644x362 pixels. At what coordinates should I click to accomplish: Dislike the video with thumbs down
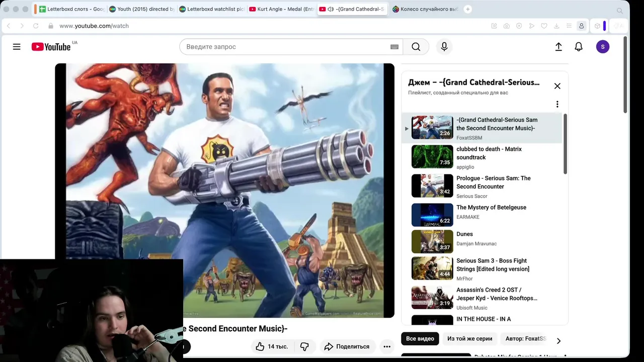tap(304, 346)
